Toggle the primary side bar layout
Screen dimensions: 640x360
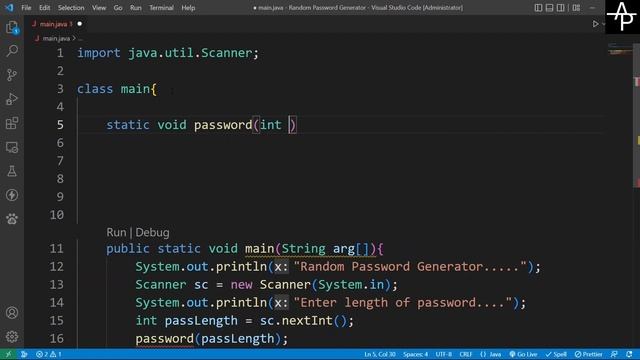538,8
